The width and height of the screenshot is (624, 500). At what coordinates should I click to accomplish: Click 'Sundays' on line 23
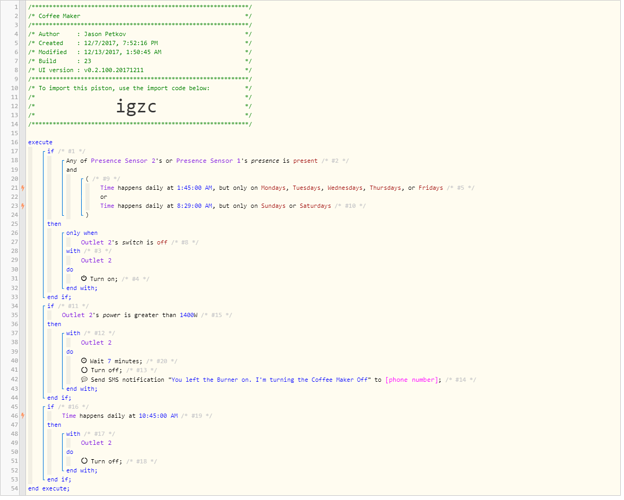[x=273, y=206]
